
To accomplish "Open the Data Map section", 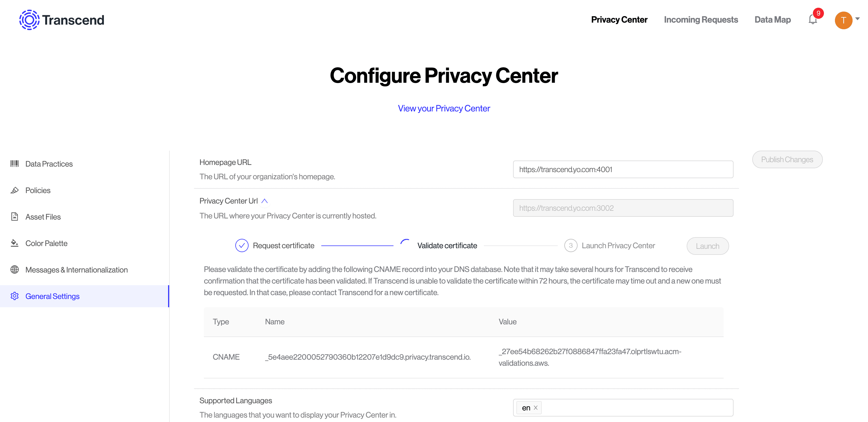I will [x=772, y=20].
